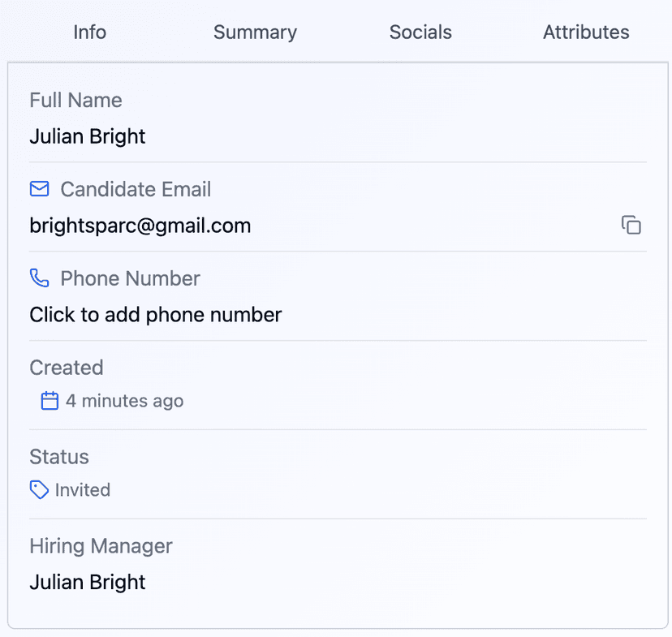Switch to the Info tab
The width and height of the screenshot is (672, 637).
pos(89,32)
